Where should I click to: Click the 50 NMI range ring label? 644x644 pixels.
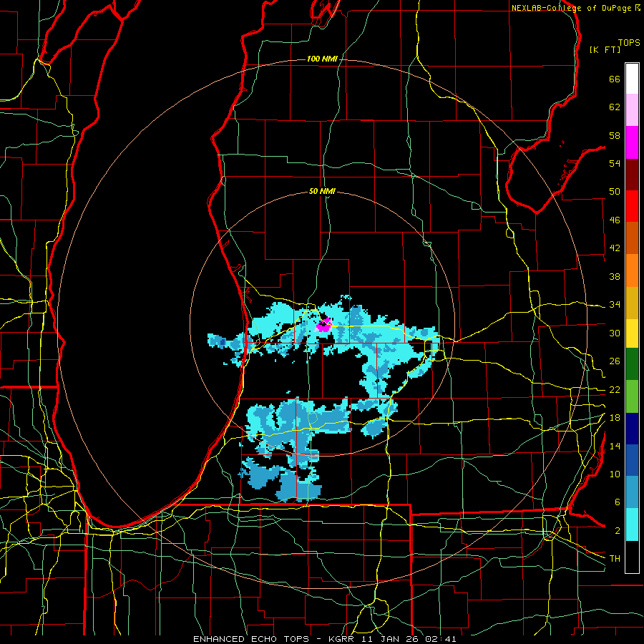323,191
